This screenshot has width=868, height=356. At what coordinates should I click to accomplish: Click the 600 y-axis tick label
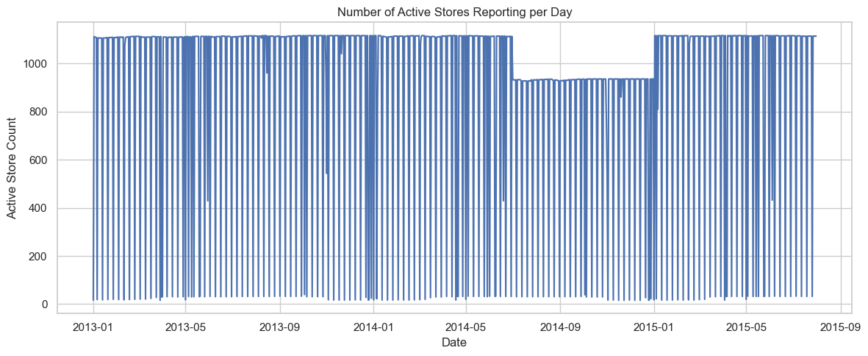40,160
